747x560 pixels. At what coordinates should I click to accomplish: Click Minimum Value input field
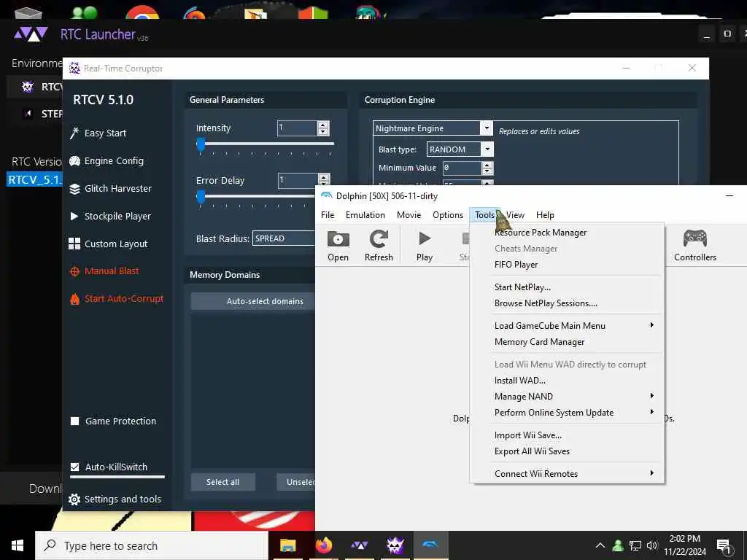tap(462, 168)
